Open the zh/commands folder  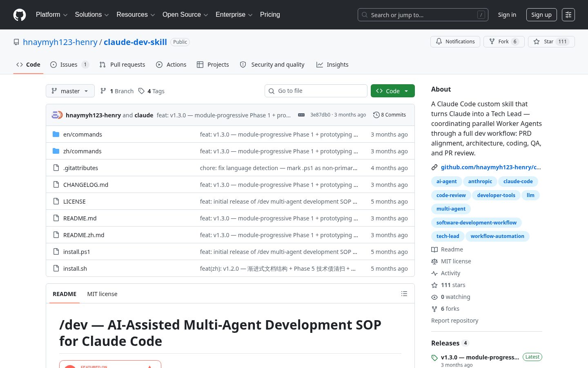pyautogui.click(x=82, y=151)
